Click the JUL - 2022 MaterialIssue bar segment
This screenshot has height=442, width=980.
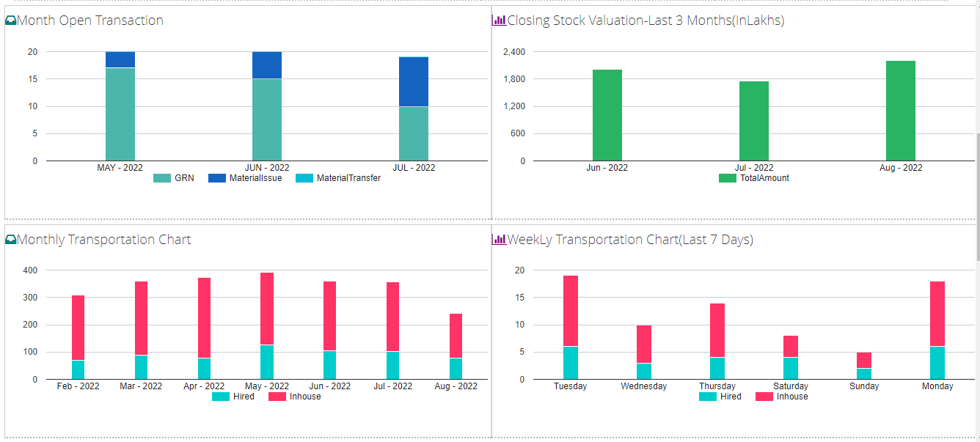(x=414, y=81)
